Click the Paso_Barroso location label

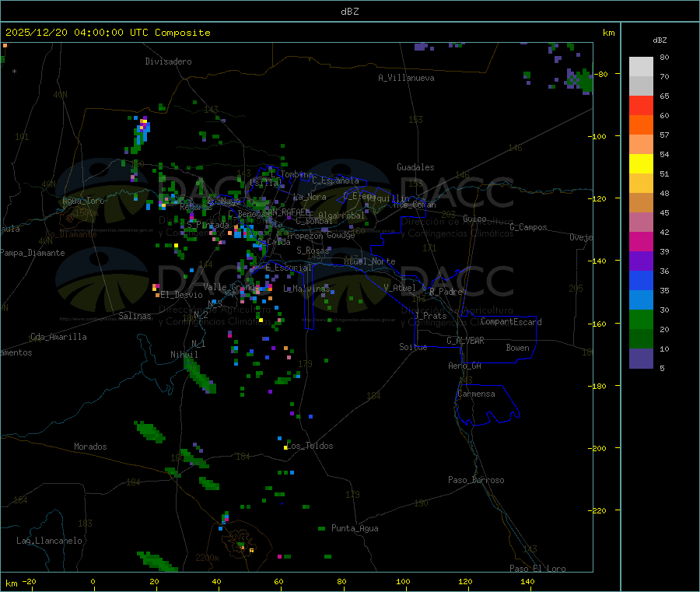[476, 480]
